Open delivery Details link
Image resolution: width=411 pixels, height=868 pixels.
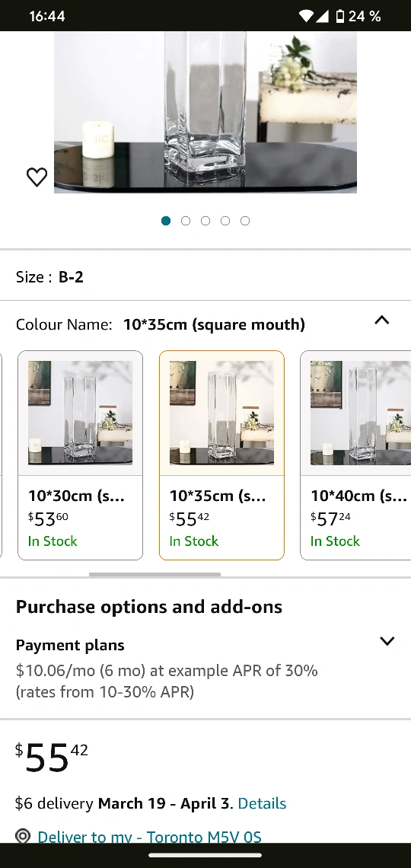[x=262, y=803]
